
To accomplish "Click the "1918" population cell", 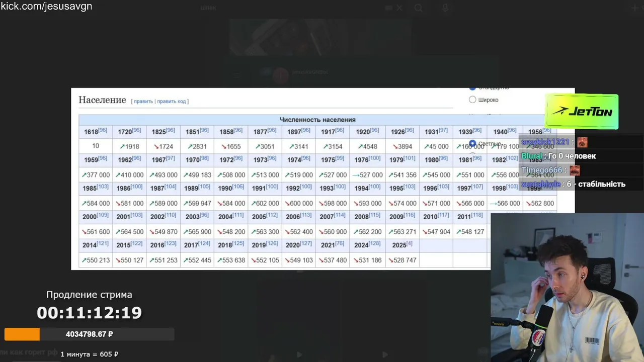I will (x=129, y=147).
